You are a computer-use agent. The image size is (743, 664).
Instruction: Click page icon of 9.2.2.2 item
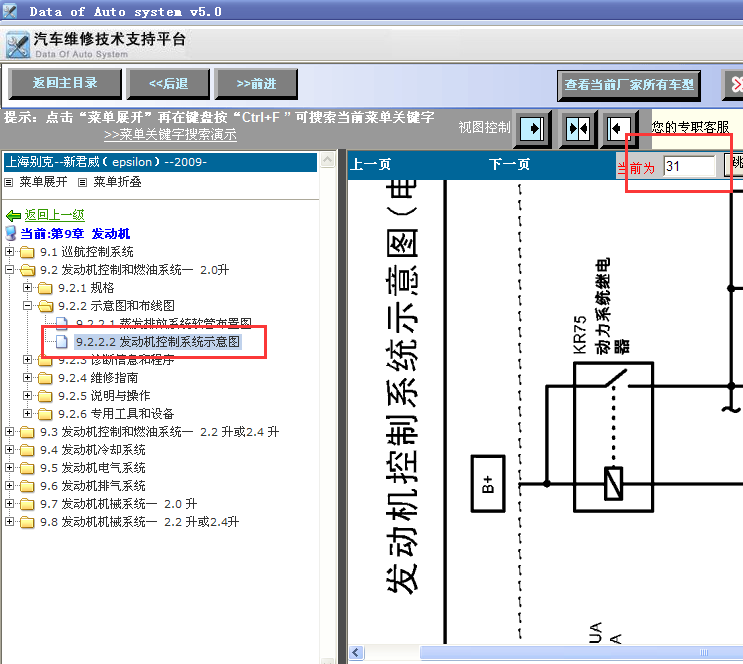[x=62, y=342]
